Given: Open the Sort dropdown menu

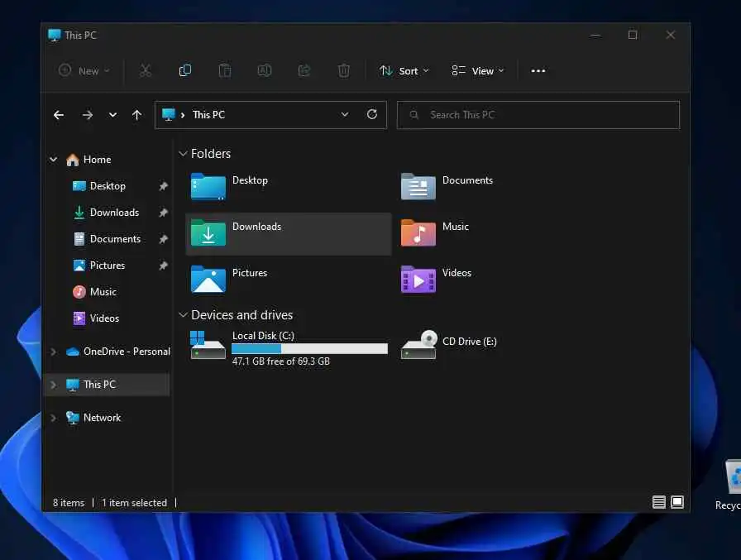Looking at the screenshot, I should [404, 71].
